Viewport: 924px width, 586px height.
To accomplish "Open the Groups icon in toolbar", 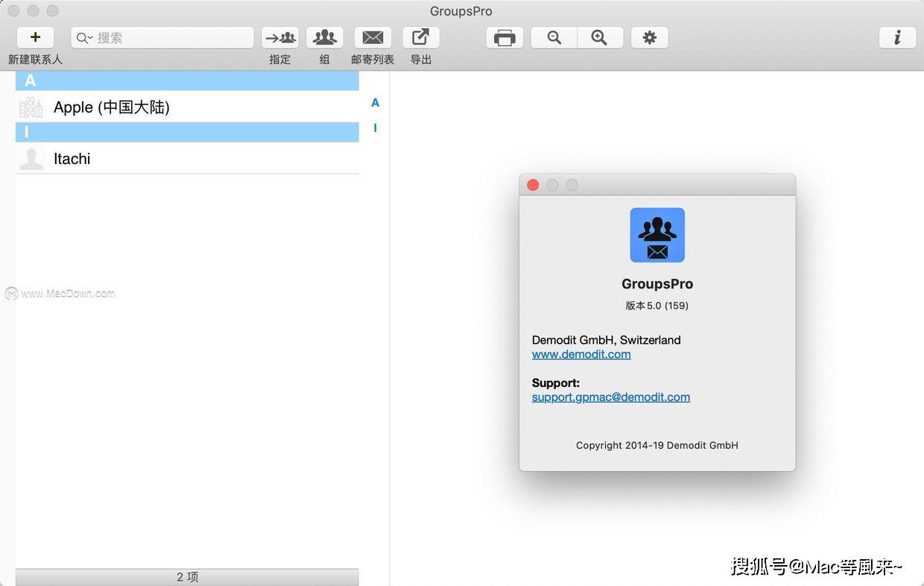I will tap(324, 37).
